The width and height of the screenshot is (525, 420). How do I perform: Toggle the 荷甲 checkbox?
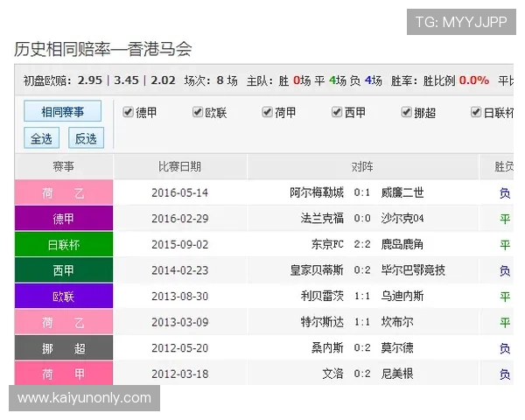[x=267, y=112]
